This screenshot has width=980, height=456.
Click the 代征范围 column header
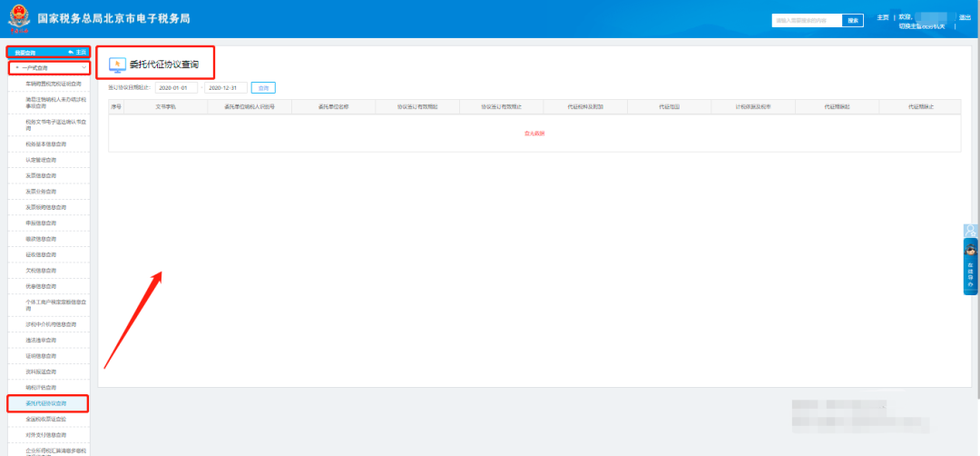(669, 107)
